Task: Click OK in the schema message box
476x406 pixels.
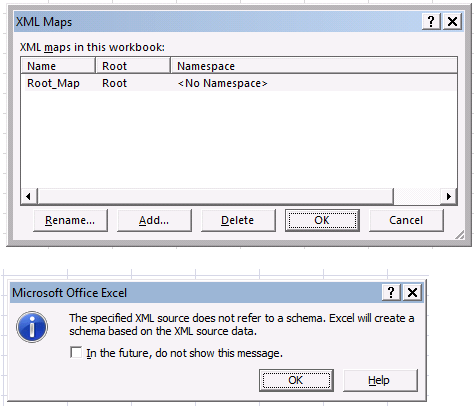Action: (x=296, y=380)
